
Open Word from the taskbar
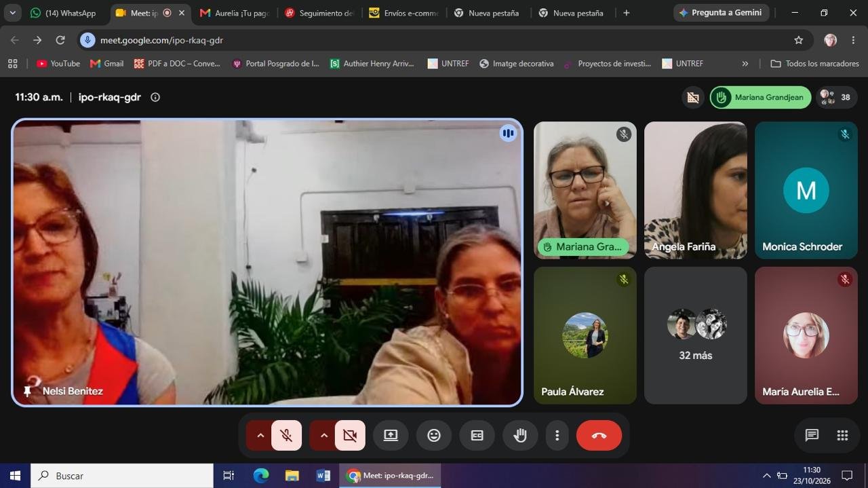click(x=323, y=476)
